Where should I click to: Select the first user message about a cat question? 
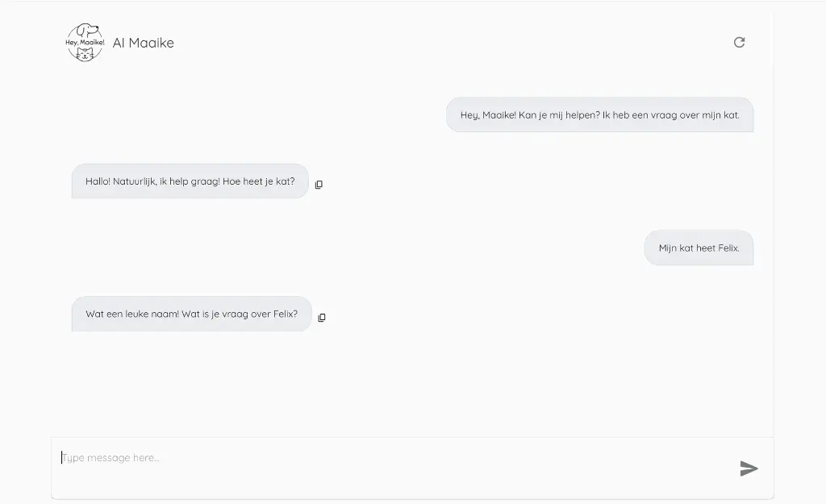(x=600, y=115)
